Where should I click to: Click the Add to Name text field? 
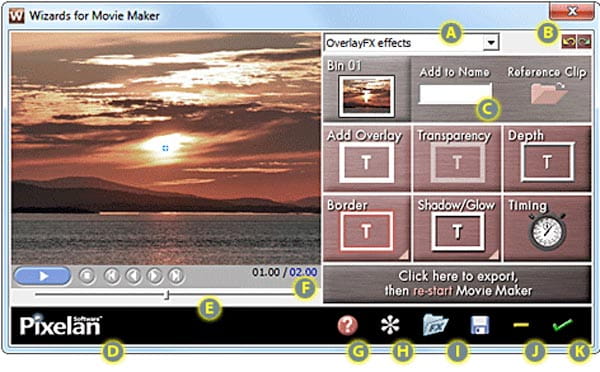455,94
